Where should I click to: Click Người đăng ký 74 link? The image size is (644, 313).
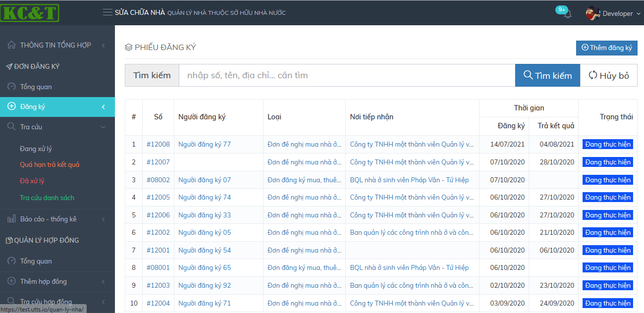205,197
